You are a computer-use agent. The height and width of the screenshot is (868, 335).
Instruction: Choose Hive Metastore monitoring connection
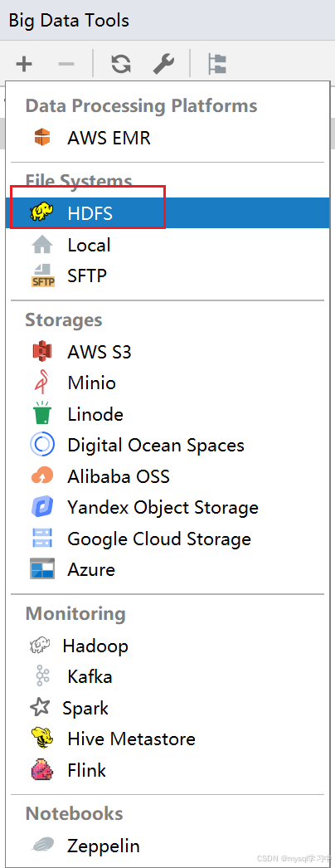tap(167, 739)
